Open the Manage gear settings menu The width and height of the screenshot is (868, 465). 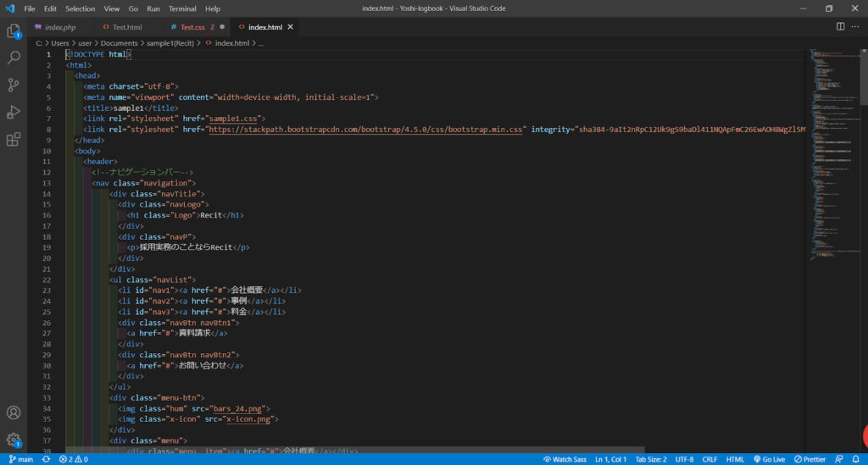pyautogui.click(x=14, y=440)
